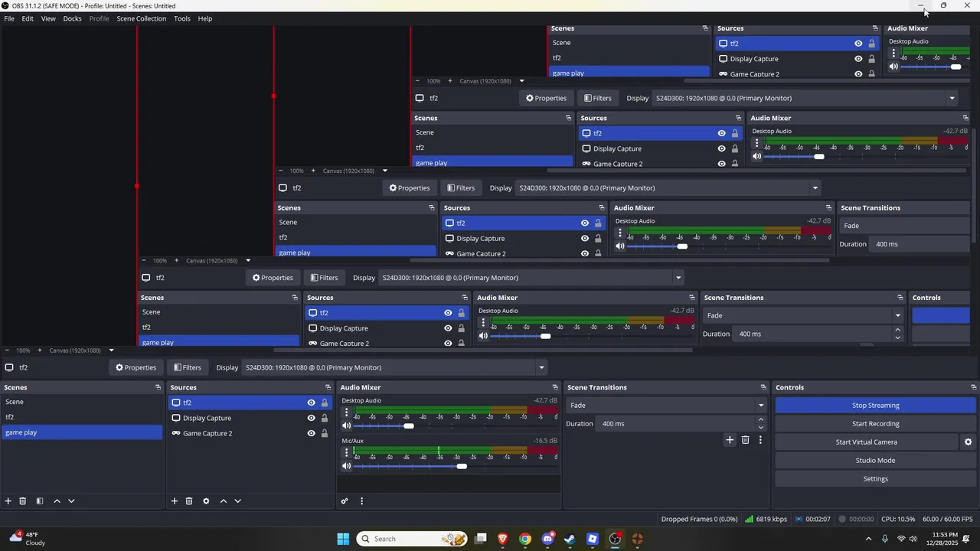Open the View menu
Image resolution: width=980 pixels, height=551 pixels.
48,18
